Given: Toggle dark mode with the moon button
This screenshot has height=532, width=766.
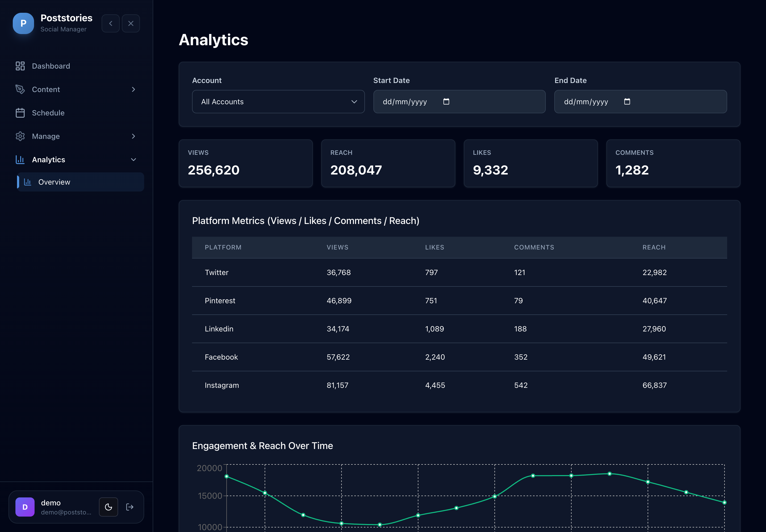Looking at the screenshot, I should tap(108, 507).
